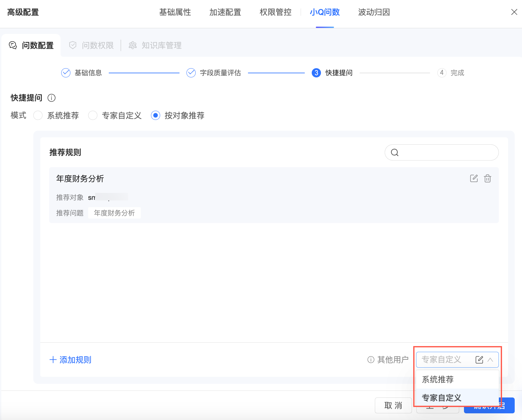Click the step 4 完成 number icon
The height and width of the screenshot is (420, 522).
point(442,73)
